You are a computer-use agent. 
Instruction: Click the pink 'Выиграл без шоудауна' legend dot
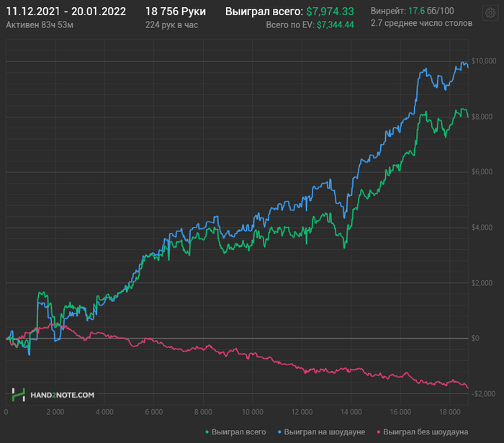coord(379,431)
